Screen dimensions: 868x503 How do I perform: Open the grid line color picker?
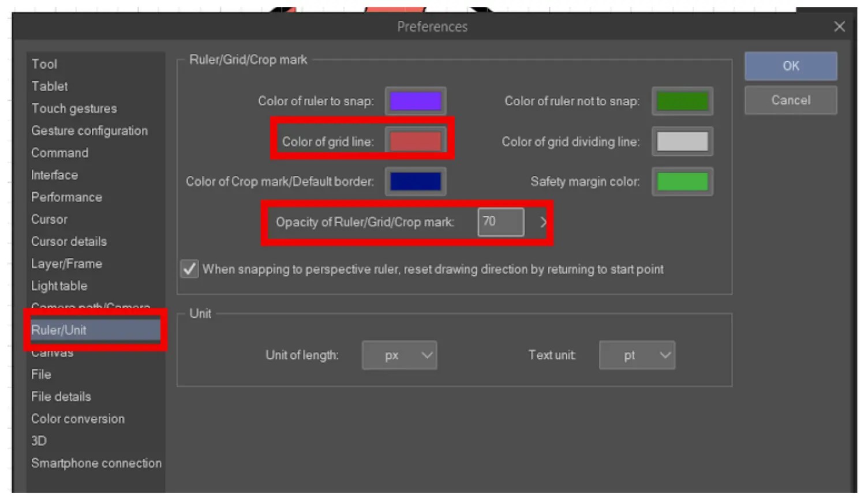(x=416, y=140)
